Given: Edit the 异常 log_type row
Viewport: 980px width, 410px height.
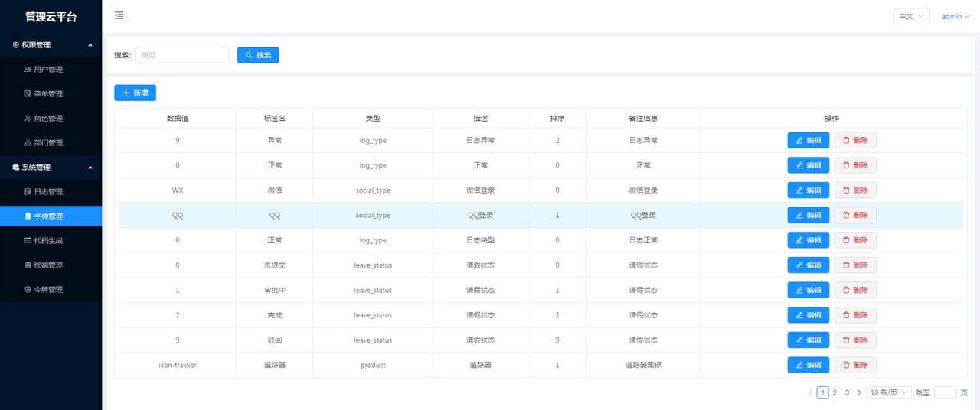Looking at the screenshot, I should [x=808, y=141].
